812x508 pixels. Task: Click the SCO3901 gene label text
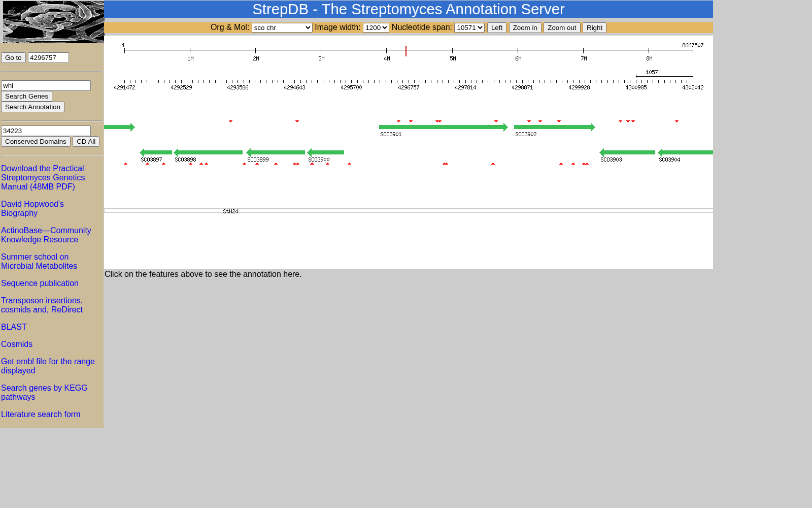(391, 134)
